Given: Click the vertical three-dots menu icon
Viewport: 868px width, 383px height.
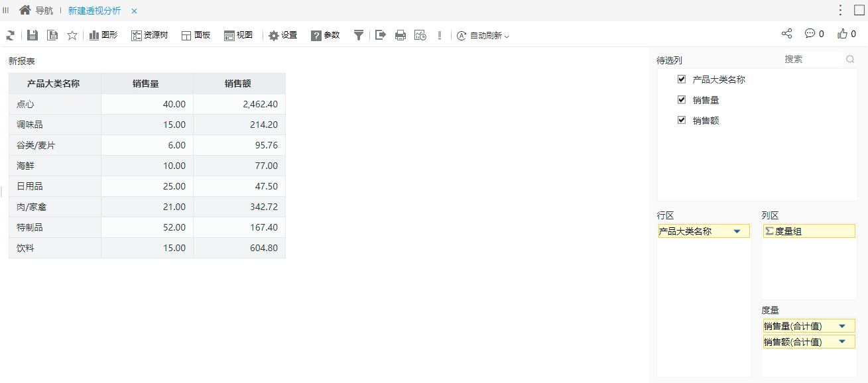Looking at the screenshot, I should (840, 10).
